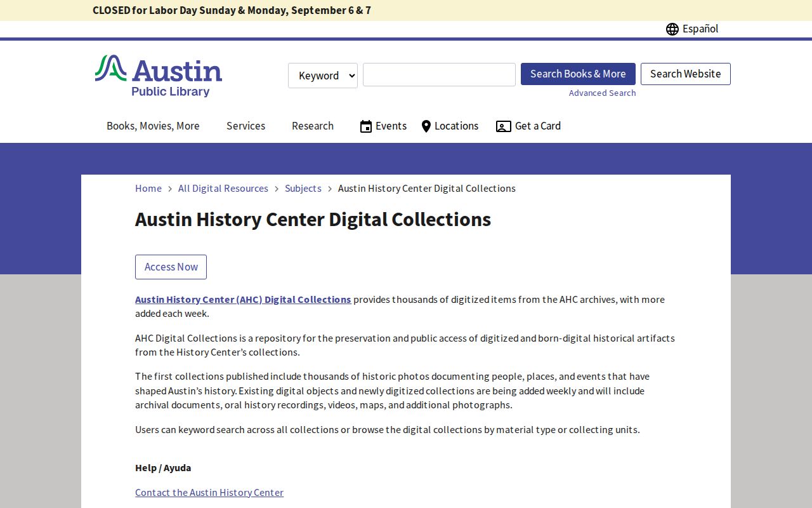Click the Help / Ayuda heading

163,468
